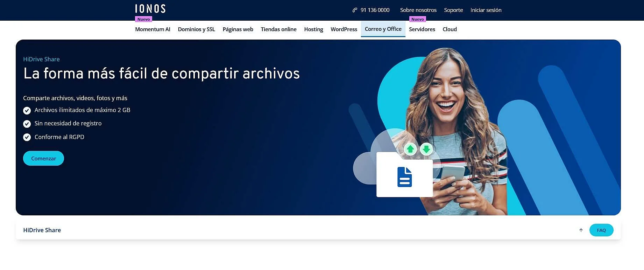Open the Cloud menu

click(x=450, y=29)
